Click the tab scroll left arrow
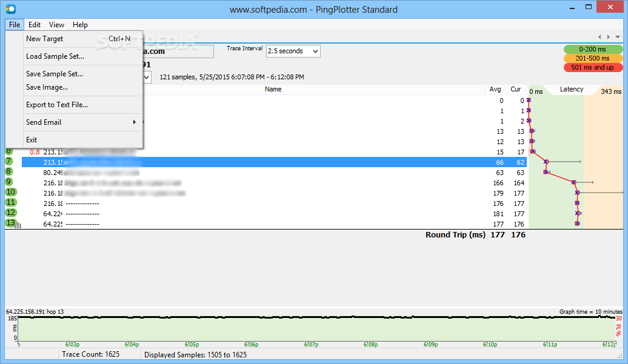The height and width of the screenshot is (364, 628). pyautogui.click(x=600, y=37)
